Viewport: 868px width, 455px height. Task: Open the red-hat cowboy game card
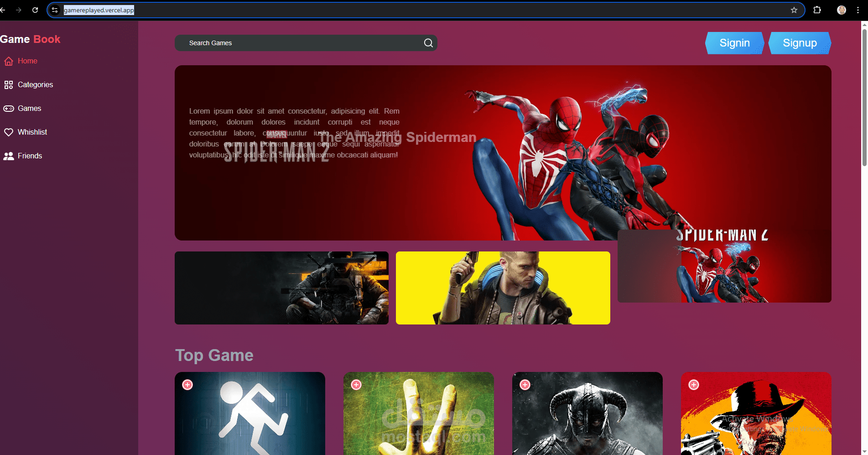[x=756, y=413]
